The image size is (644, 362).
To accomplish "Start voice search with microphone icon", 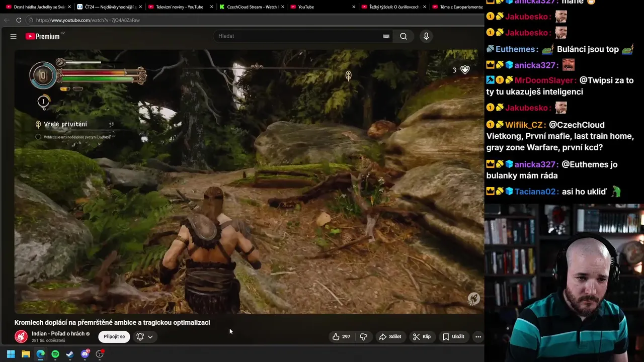I will pyautogui.click(x=426, y=36).
